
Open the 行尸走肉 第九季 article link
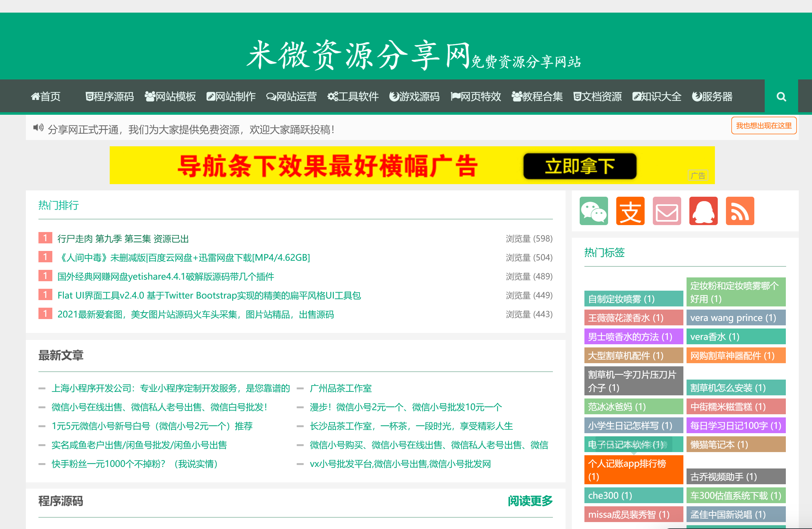123,239
